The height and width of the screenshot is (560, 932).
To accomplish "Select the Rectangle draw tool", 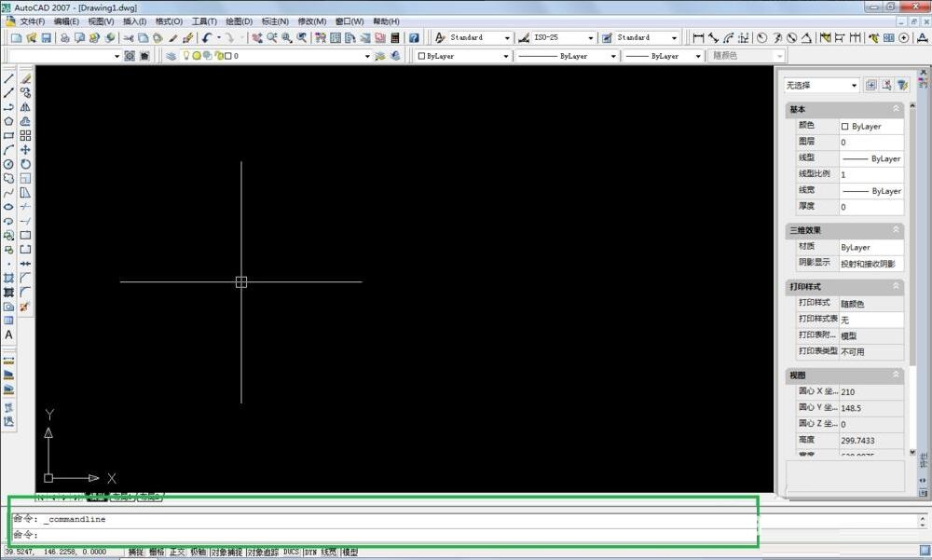I will (8, 135).
